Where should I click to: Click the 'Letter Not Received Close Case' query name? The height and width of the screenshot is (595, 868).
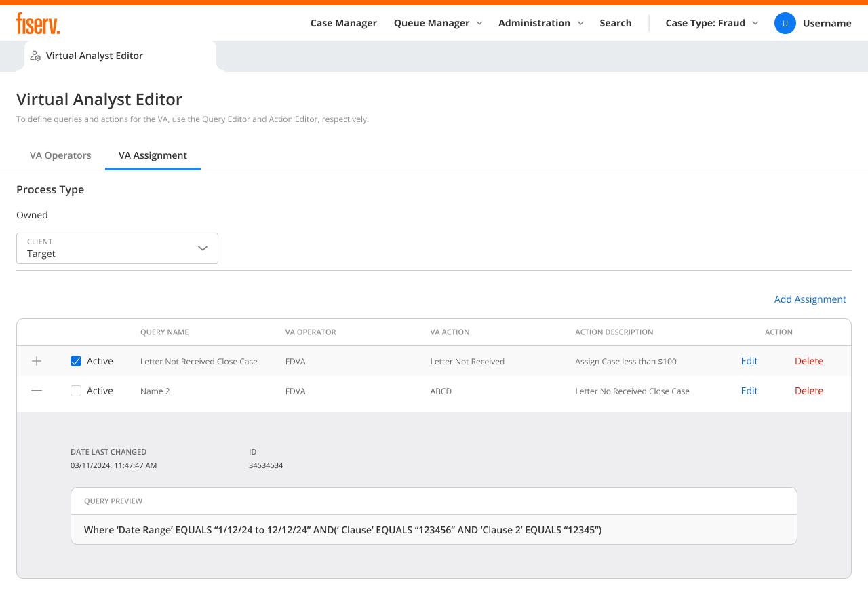(199, 362)
